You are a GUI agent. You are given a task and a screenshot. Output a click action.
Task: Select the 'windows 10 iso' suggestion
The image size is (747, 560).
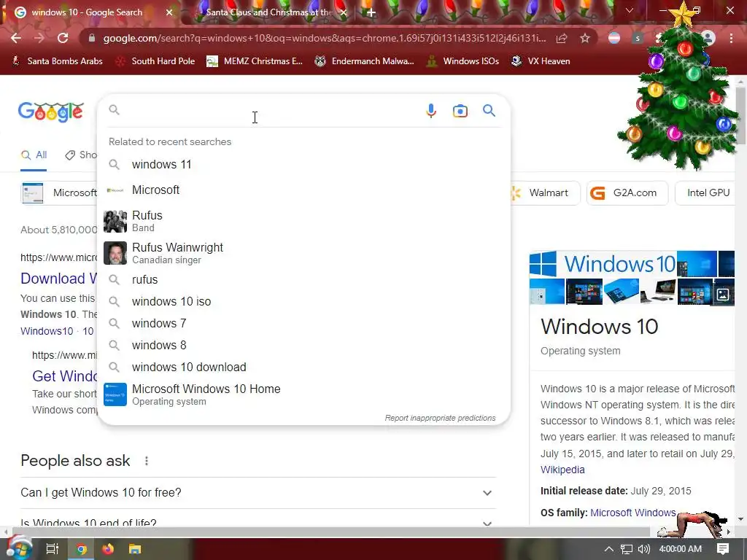click(303, 301)
